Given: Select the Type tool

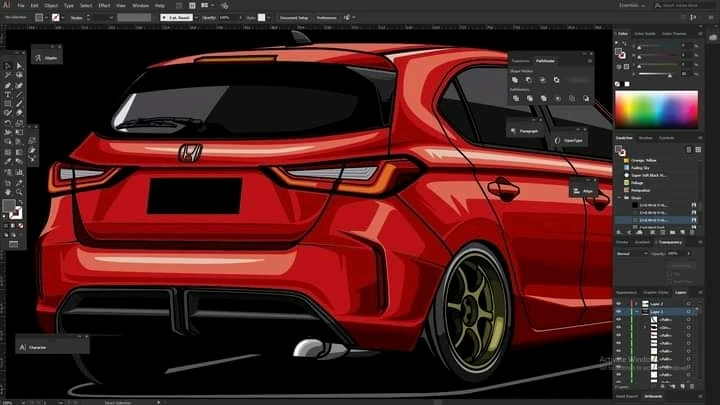Looking at the screenshot, I should coord(7,97).
